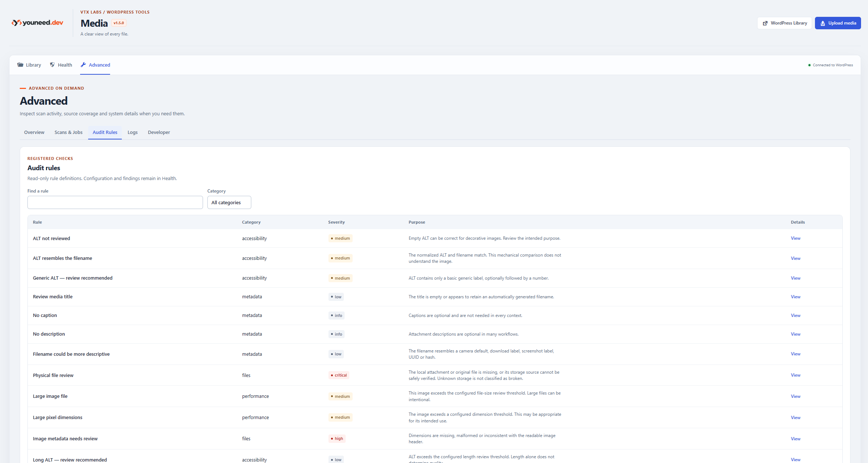Image resolution: width=868 pixels, height=463 pixels.
Task: Switch to the Library tab
Action: pos(29,65)
